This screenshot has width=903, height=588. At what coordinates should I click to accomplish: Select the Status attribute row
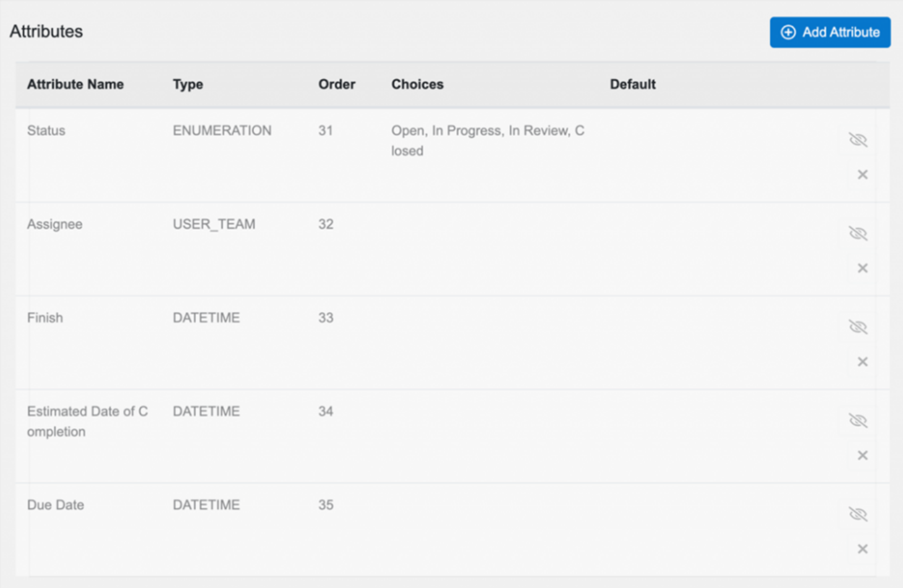[46, 130]
